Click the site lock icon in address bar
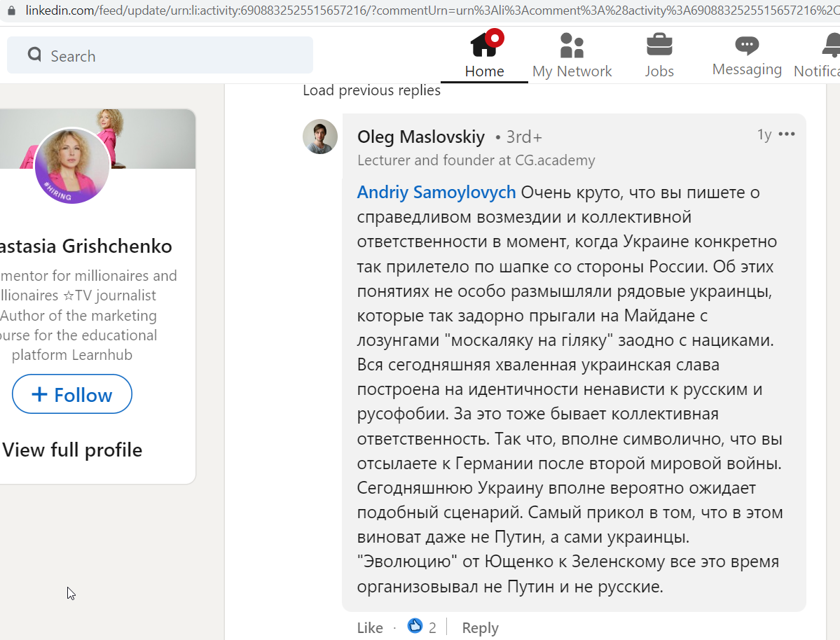 pos(11,10)
